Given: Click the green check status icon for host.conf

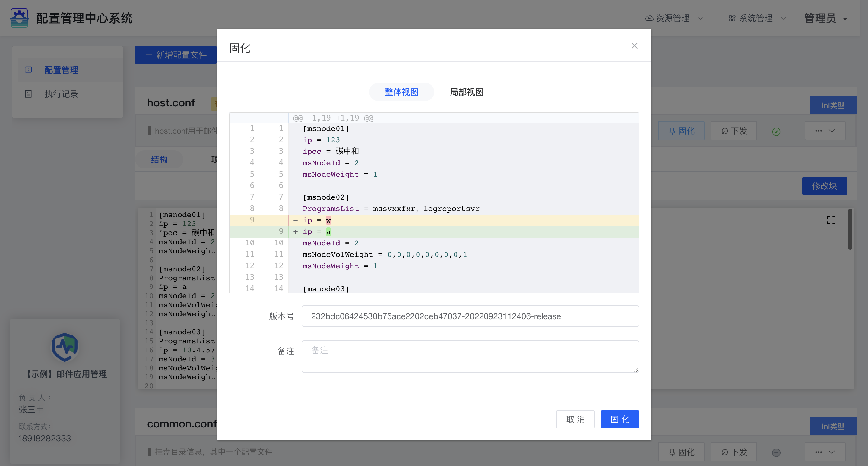Looking at the screenshot, I should tap(776, 131).
